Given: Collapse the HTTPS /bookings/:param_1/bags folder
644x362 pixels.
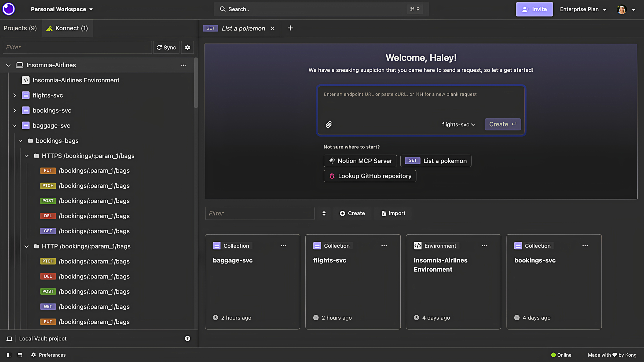Looking at the screenshot, I should pos(27,156).
